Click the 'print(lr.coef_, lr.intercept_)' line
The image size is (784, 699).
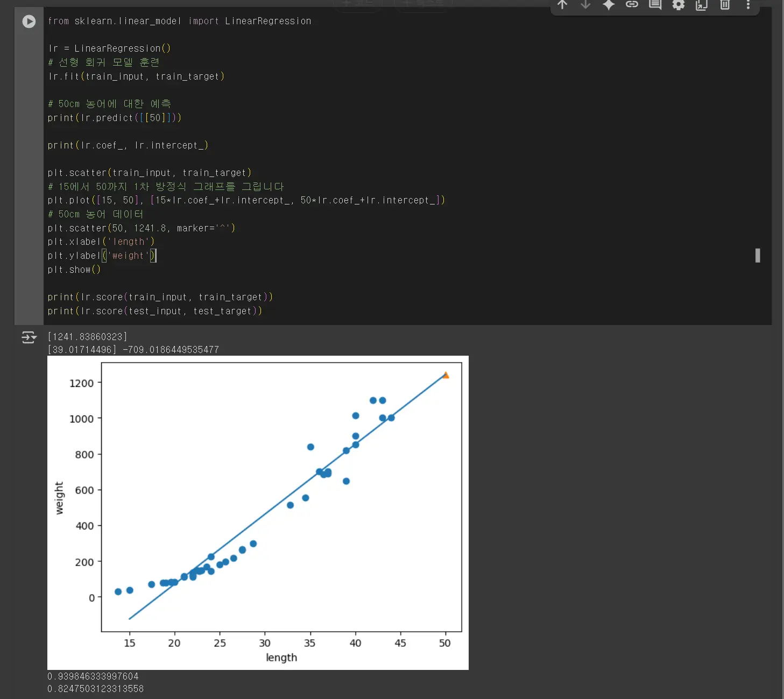click(128, 145)
